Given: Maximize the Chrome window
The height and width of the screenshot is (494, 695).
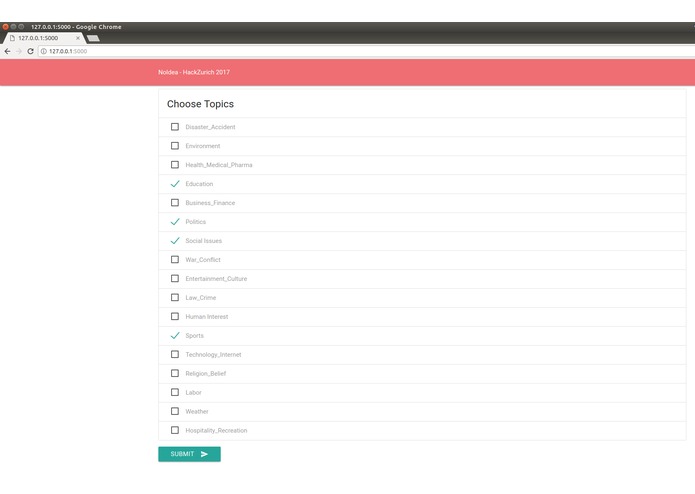Looking at the screenshot, I should click(x=21, y=27).
